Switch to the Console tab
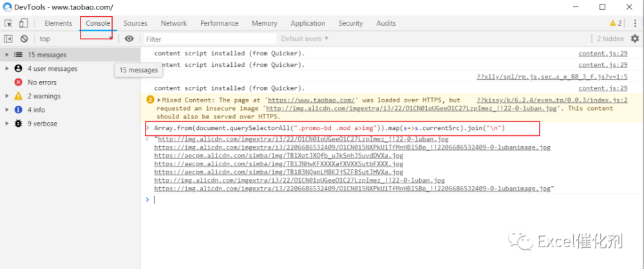The width and height of the screenshot is (644, 269). pos(98,23)
